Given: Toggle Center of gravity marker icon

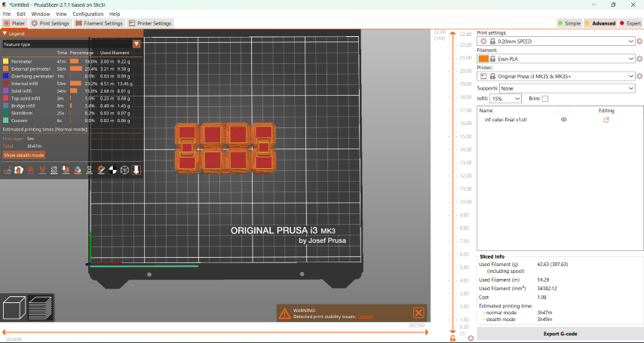Looking at the screenshot, I should click(113, 170).
